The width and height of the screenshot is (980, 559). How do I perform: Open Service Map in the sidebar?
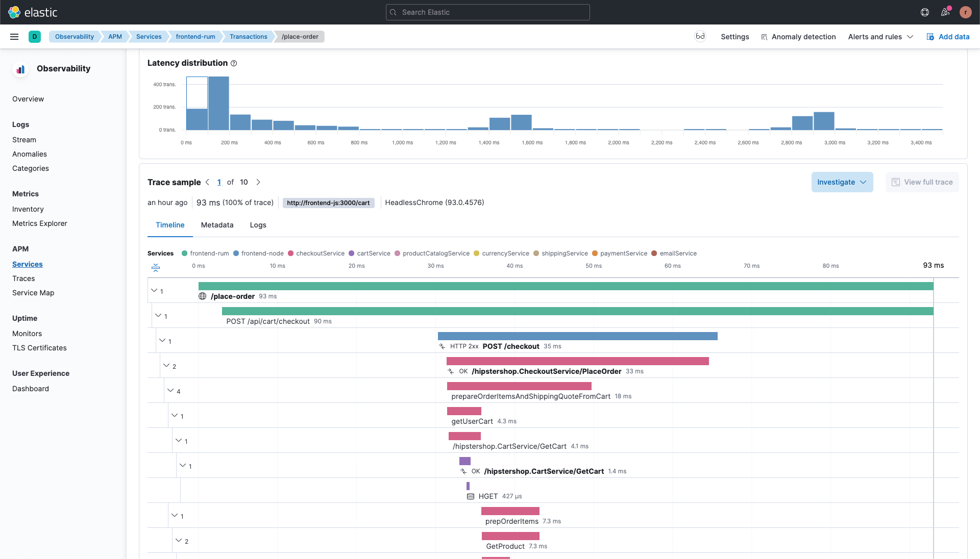pyautogui.click(x=33, y=293)
